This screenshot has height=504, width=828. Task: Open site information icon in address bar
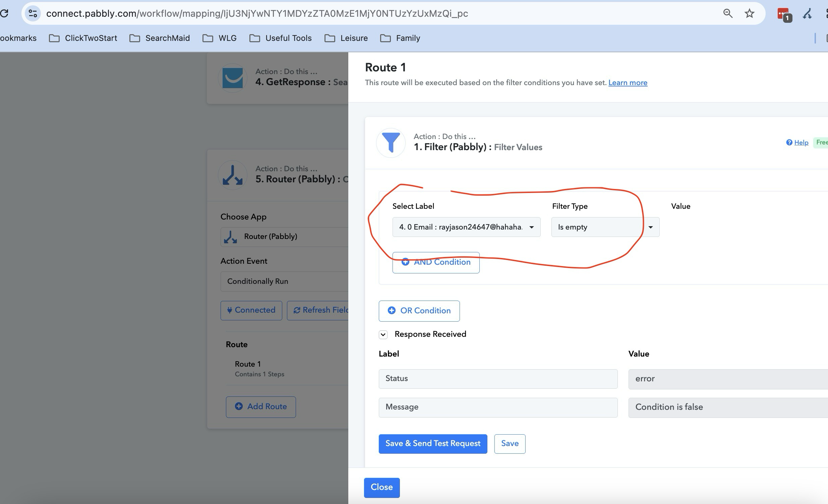(33, 13)
